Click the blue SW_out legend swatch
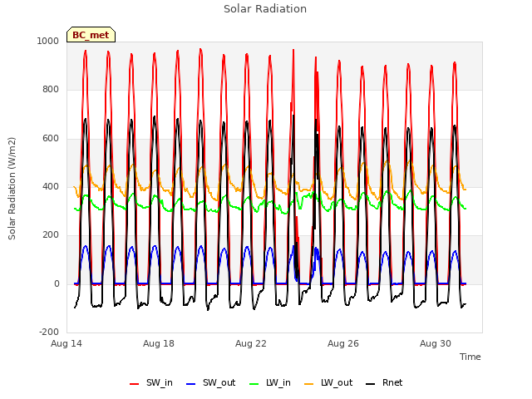The height and width of the screenshot is (399, 532). click(x=191, y=384)
